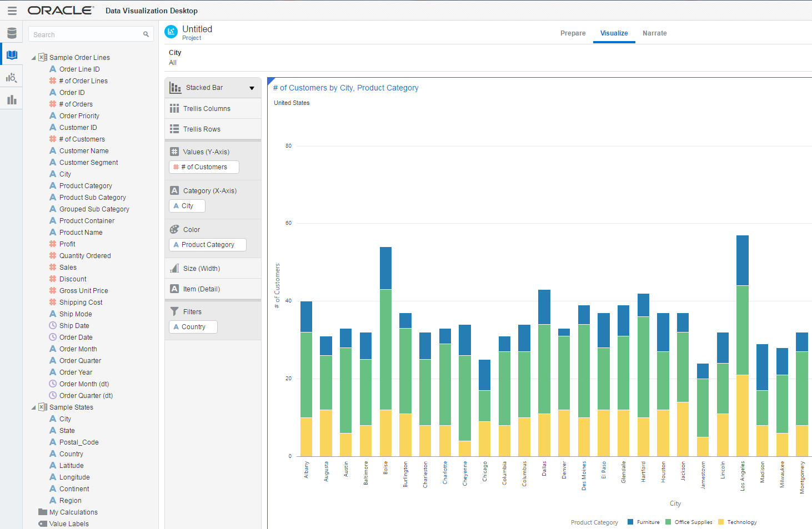The image size is (812, 529).
Task: Click the Country filter chip
Action: click(x=193, y=327)
